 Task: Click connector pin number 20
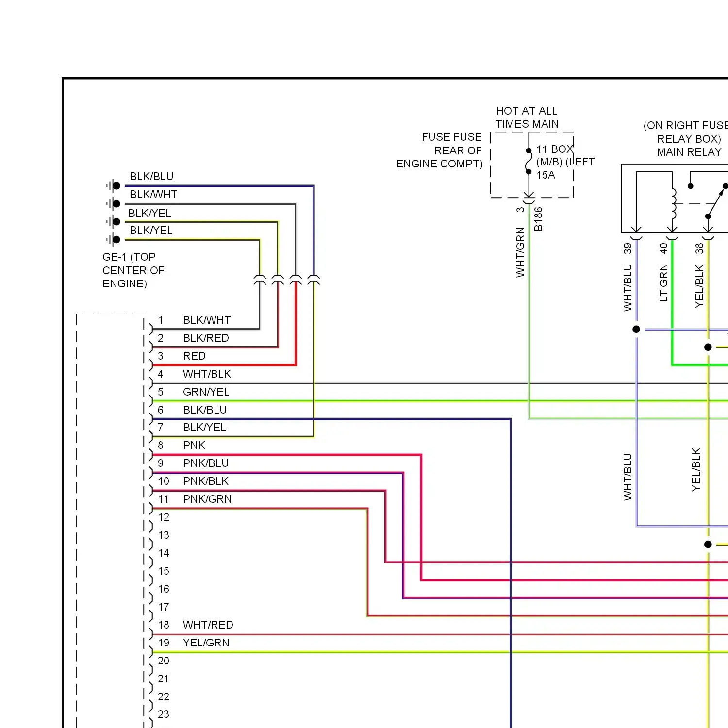[164, 661]
